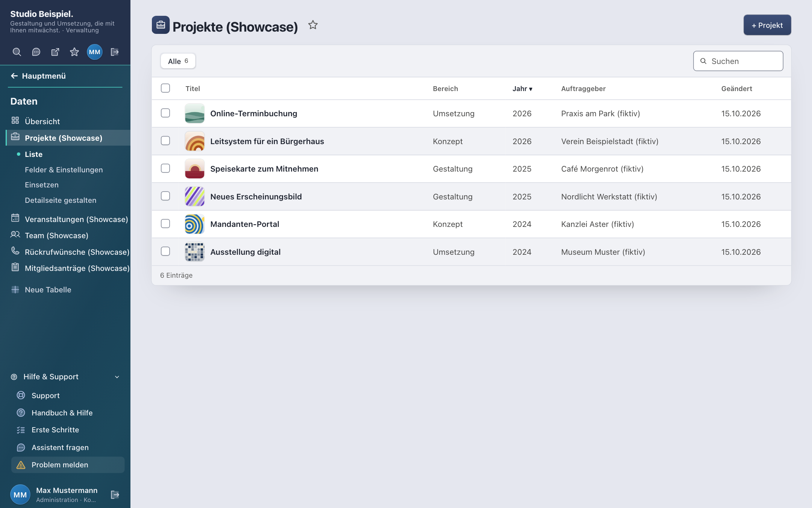The width and height of the screenshot is (812, 508).
Task: Click the Neue Tabelle plus icon
Action: point(15,289)
